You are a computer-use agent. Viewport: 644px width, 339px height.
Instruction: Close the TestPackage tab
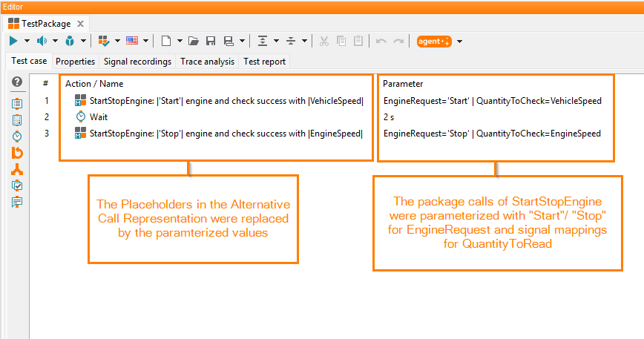coord(80,24)
